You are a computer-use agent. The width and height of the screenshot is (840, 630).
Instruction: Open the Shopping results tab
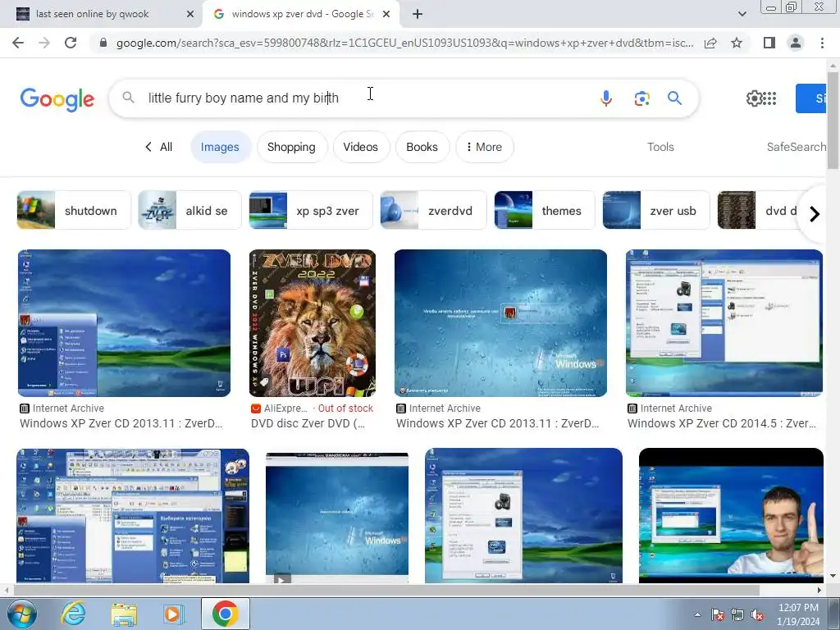[x=291, y=147]
